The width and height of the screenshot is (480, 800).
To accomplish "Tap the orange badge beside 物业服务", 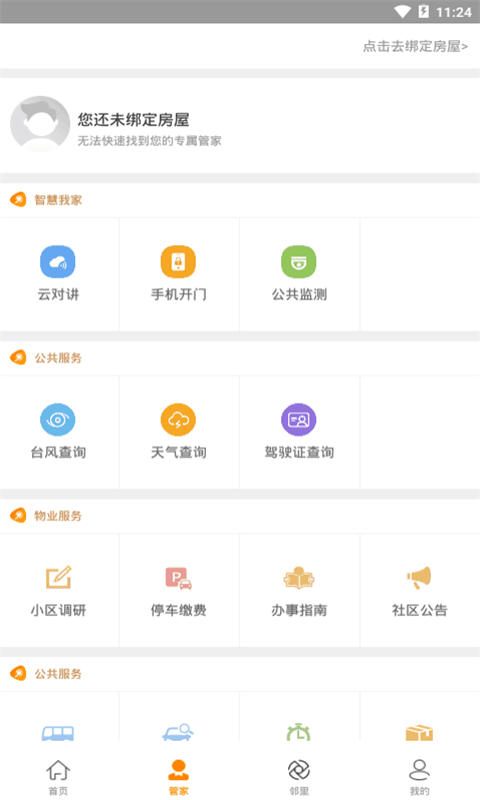I will [18, 515].
